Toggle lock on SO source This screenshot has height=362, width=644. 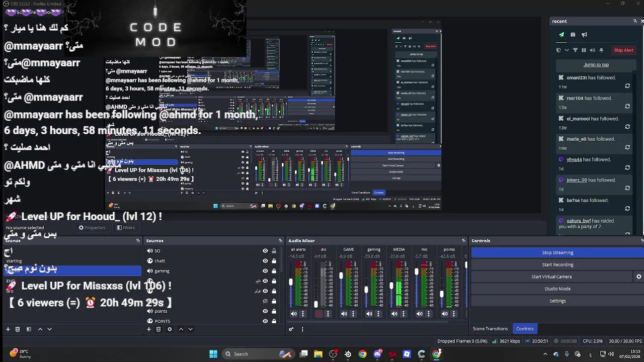point(274,251)
